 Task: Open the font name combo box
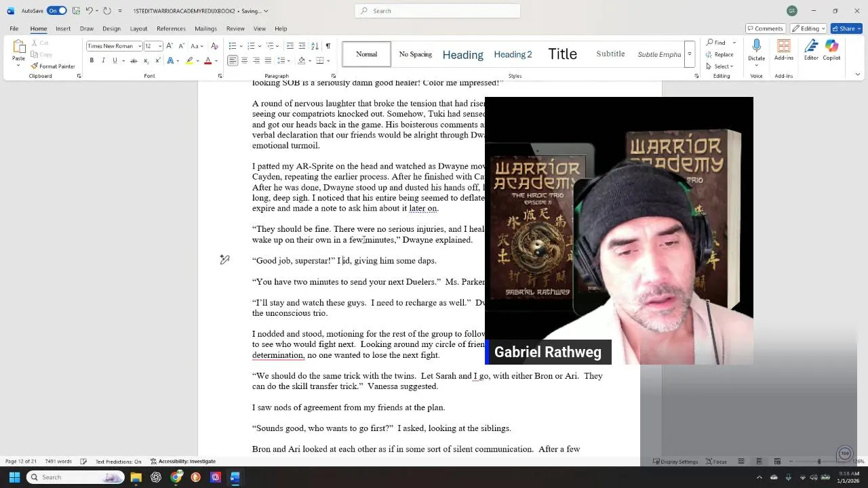point(113,46)
